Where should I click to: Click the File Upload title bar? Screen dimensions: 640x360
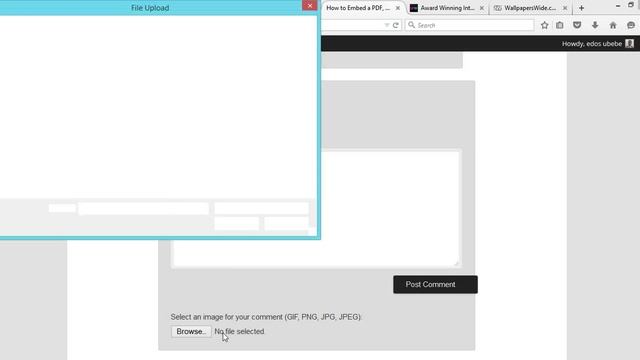pyautogui.click(x=150, y=8)
